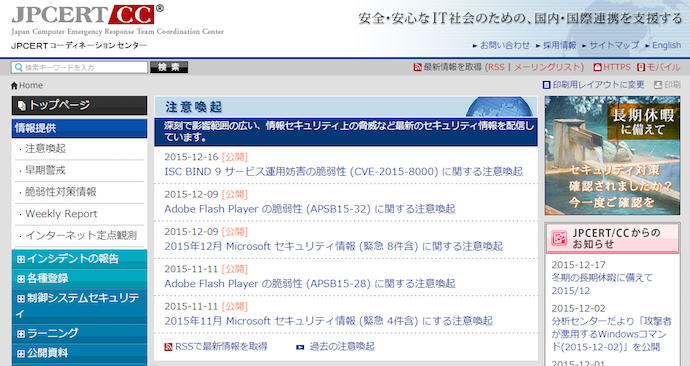Open 冬期の長期休暇に備えて 2015/12 notice
Viewport: 690px width, 366px height.
tap(602, 285)
